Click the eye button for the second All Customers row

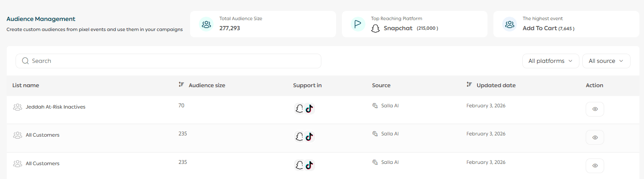594,137
